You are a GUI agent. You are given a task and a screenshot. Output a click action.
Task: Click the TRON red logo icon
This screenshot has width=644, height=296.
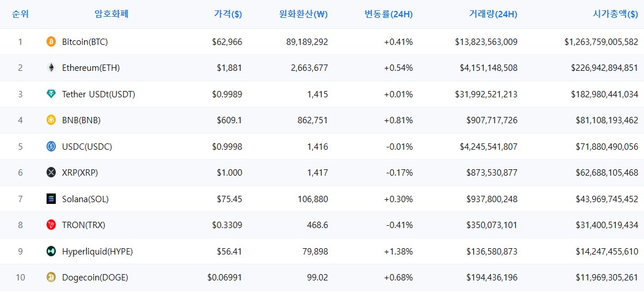point(51,225)
